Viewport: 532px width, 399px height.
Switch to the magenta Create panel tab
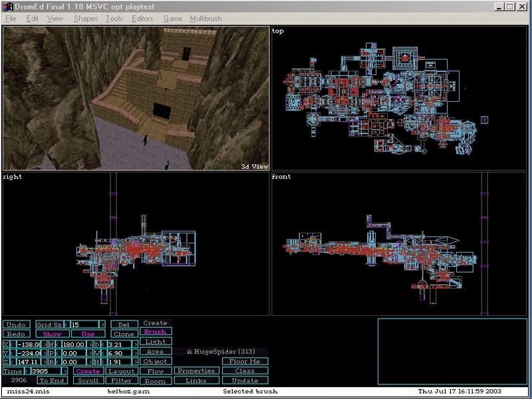coord(88,371)
